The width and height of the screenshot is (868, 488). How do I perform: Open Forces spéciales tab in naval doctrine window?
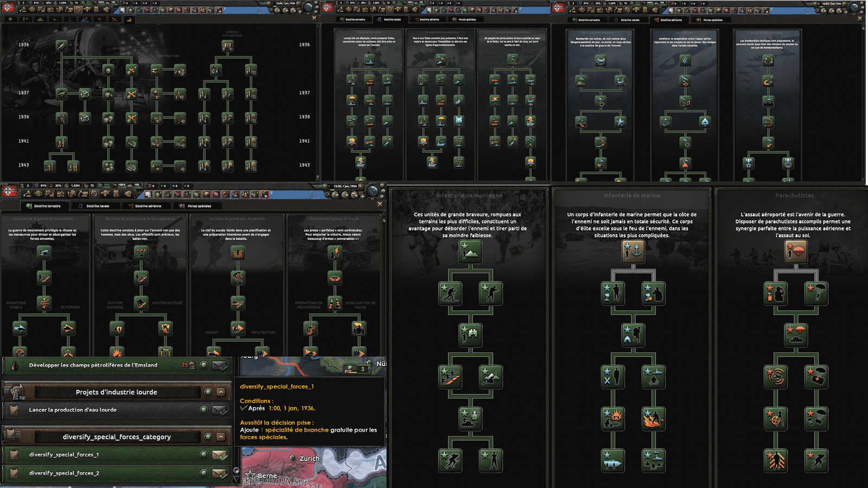(x=464, y=20)
